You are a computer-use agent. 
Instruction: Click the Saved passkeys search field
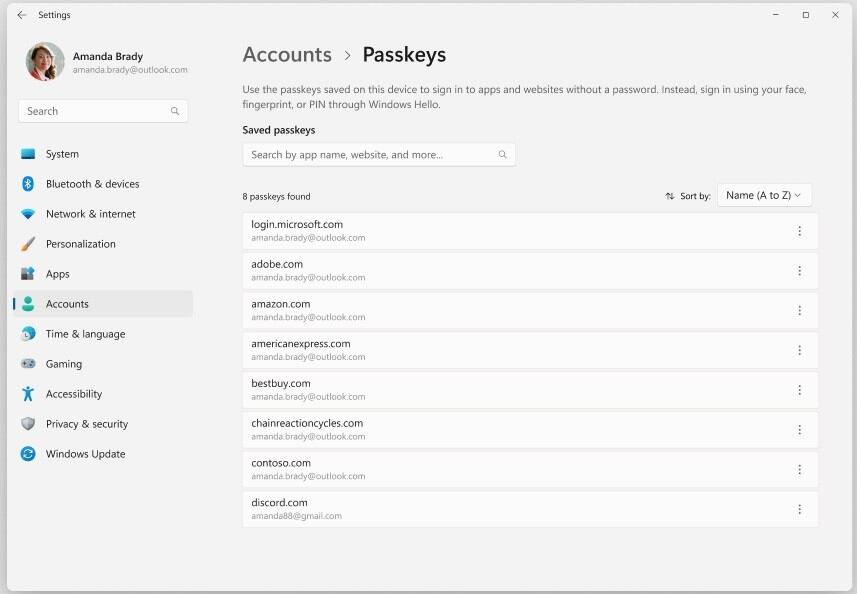point(370,155)
